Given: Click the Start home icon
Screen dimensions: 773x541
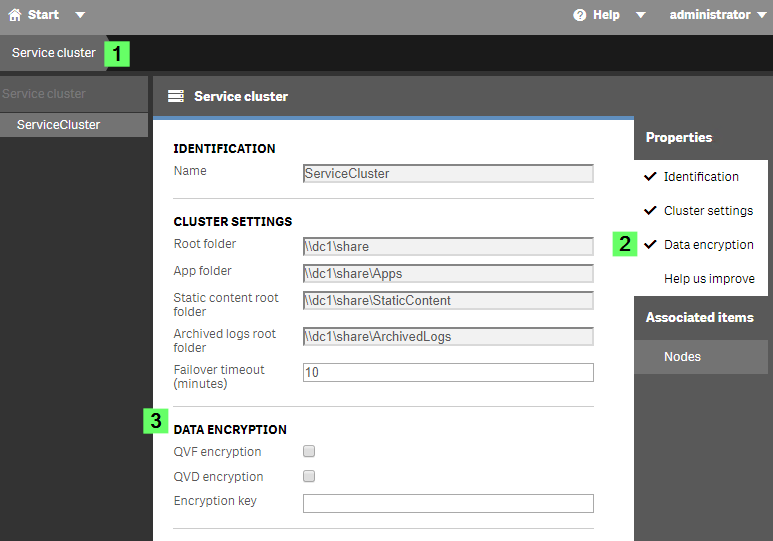Looking at the screenshot, I should pos(15,15).
